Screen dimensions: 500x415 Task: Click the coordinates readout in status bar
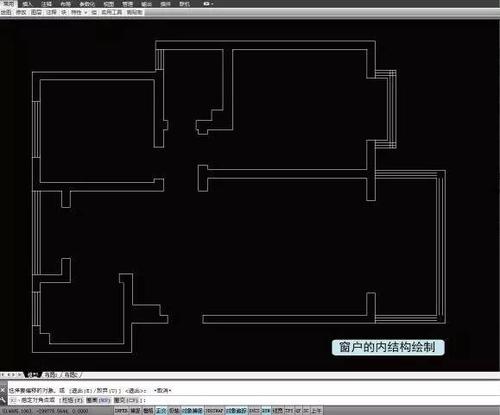coord(46,411)
